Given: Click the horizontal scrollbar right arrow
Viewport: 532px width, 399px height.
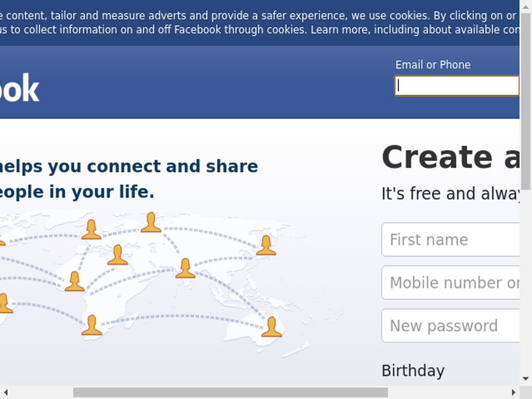Looking at the screenshot, I should [x=513, y=392].
